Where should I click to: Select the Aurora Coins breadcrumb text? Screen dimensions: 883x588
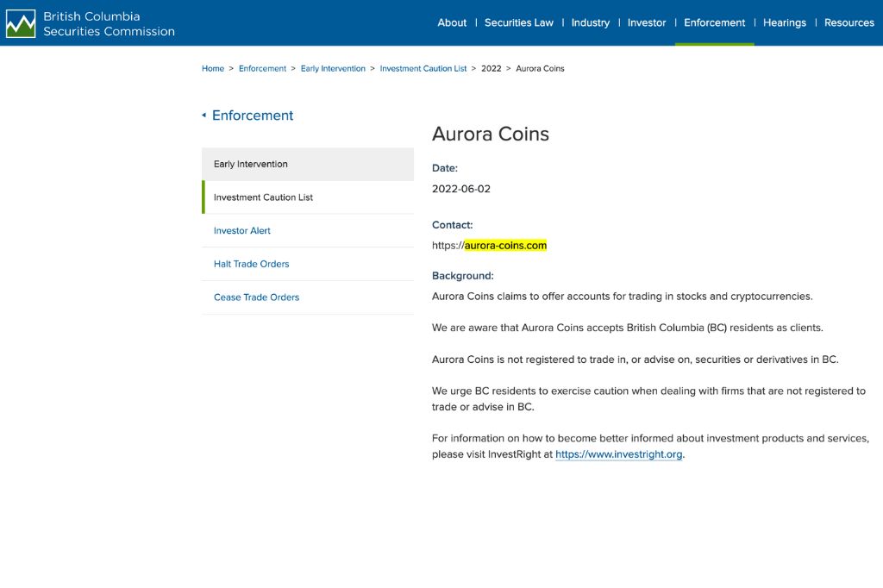click(540, 69)
